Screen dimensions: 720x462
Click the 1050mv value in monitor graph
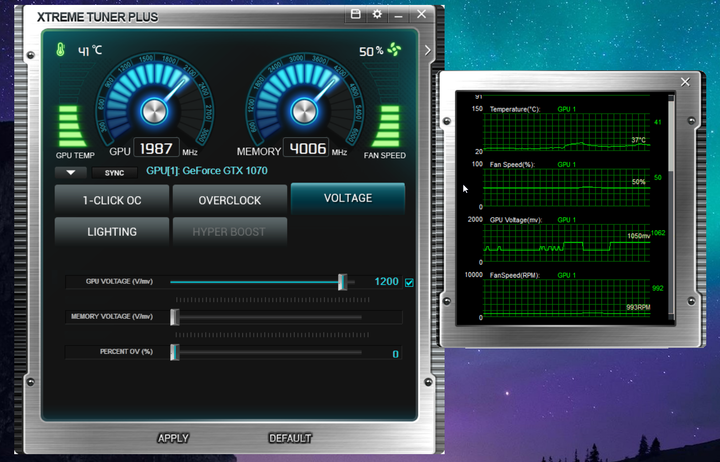tap(639, 236)
